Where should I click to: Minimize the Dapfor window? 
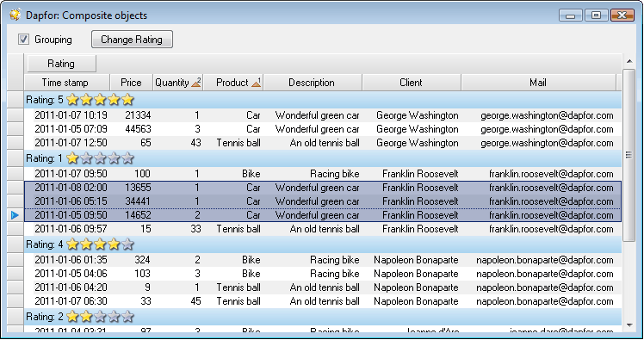[571, 15]
